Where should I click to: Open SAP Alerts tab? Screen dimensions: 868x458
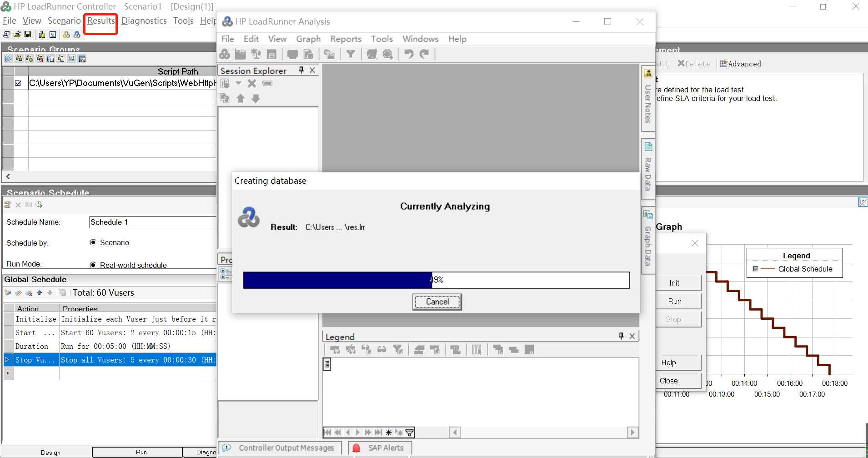[380, 448]
